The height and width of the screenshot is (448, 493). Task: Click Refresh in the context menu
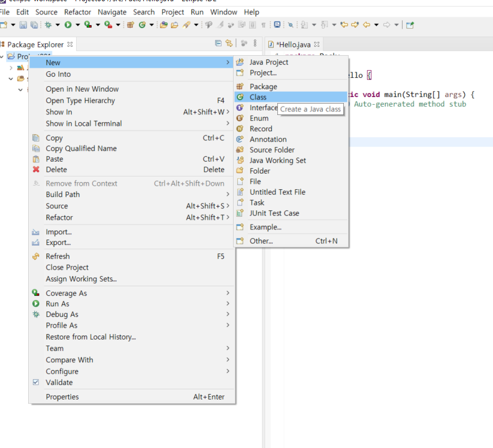[132, 256]
